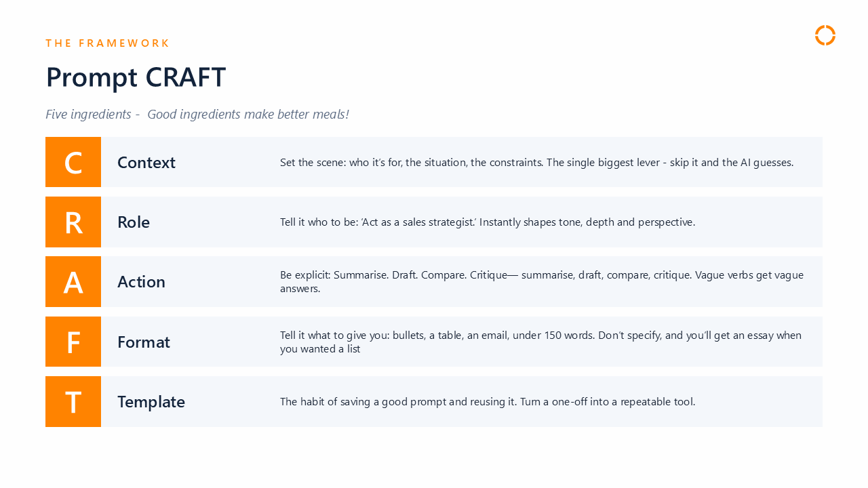This screenshot has width=868, height=488.
Task: Click the Role heading label
Action: click(134, 222)
